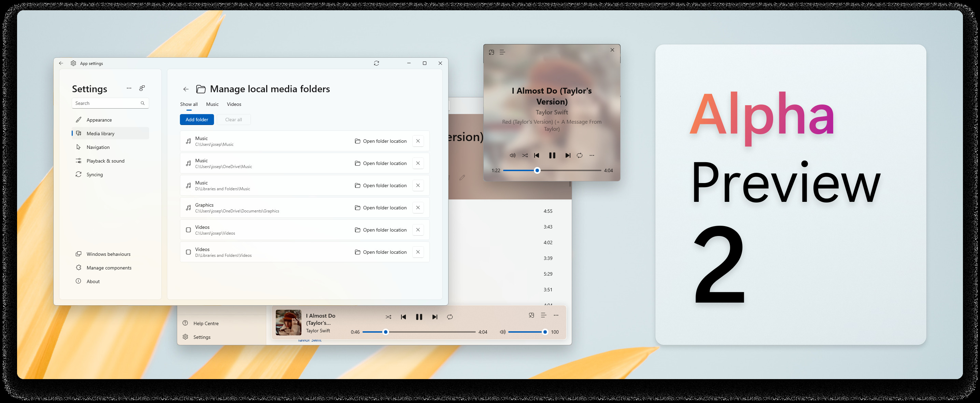This screenshot has width=980, height=403.
Task: Click the refresh icon in settings title bar
Action: pyautogui.click(x=376, y=63)
